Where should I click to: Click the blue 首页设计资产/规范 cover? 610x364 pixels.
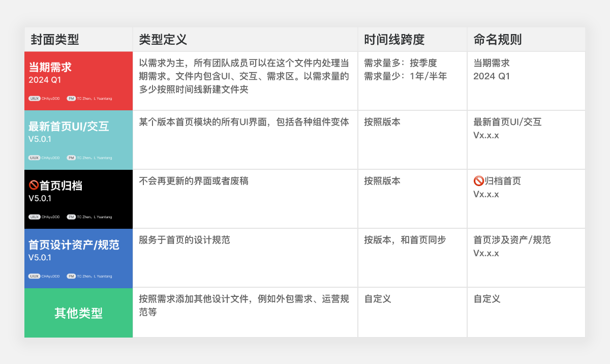tap(78, 258)
